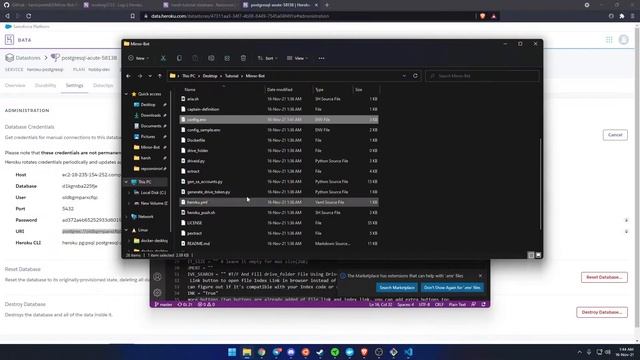Select the aria.sh file
This screenshot has height=360, width=640.
click(x=279, y=99)
